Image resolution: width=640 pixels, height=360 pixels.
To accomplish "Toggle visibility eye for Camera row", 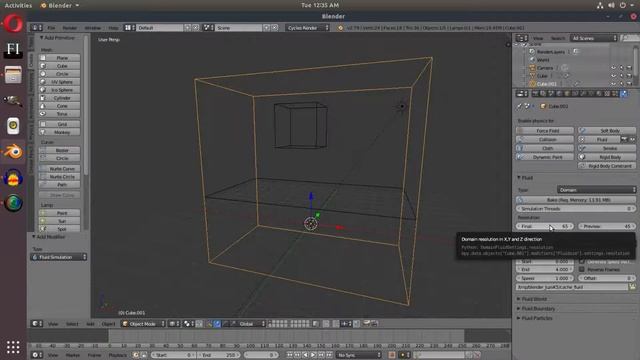I will tap(613, 68).
